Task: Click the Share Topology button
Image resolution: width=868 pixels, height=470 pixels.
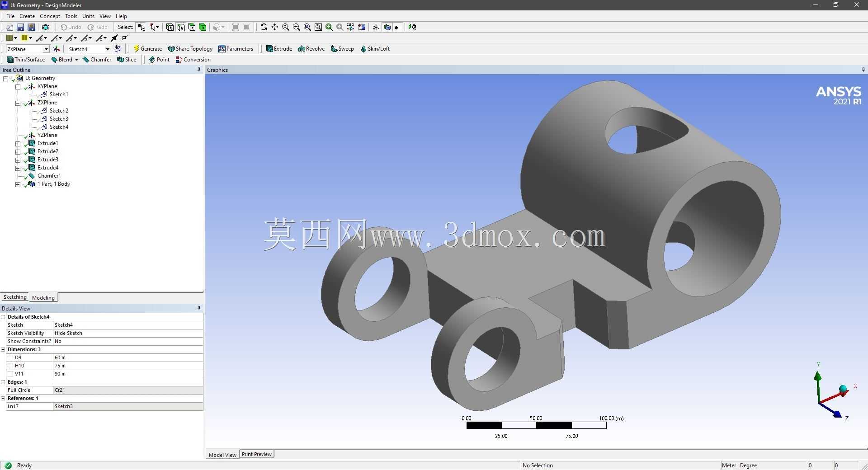Action: point(190,49)
